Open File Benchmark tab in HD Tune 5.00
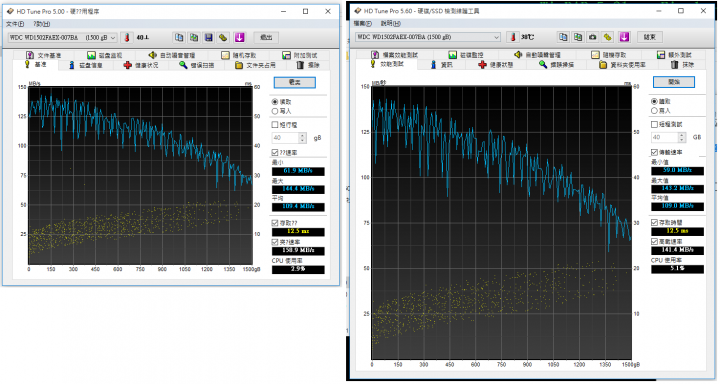The width and height of the screenshot is (720, 384). click(x=44, y=55)
